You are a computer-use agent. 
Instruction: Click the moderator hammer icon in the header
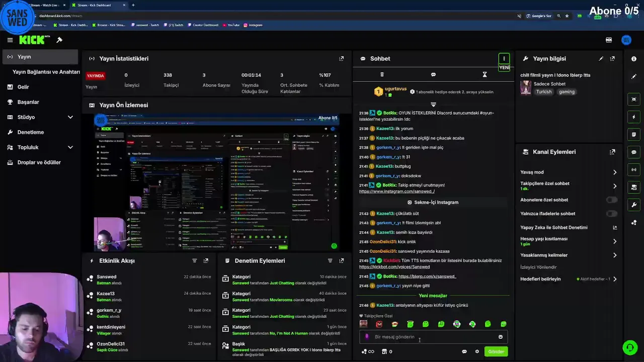click(59, 40)
